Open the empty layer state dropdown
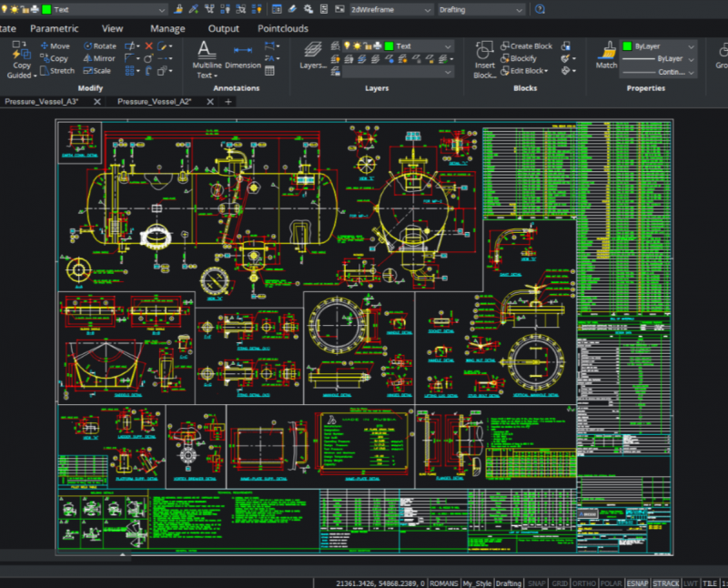 pos(398,72)
